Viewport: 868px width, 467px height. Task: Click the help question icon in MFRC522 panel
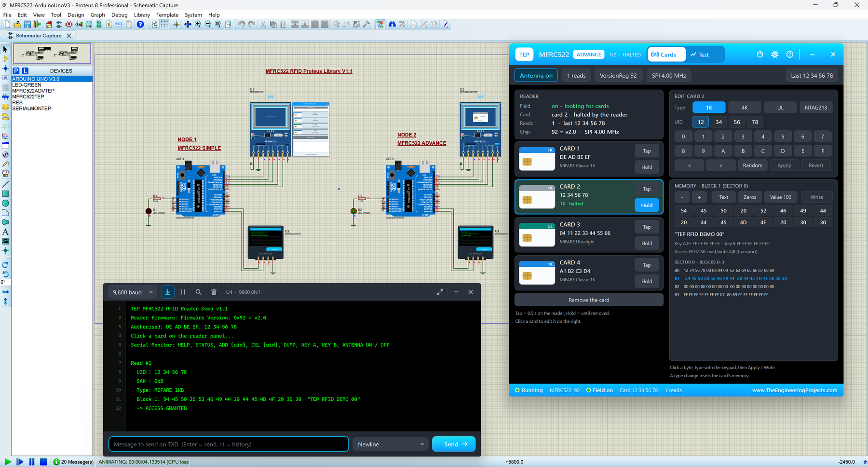coord(790,55)
